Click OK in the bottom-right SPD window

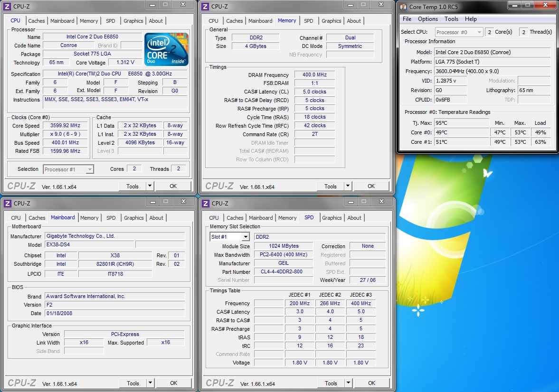(371, 383)
